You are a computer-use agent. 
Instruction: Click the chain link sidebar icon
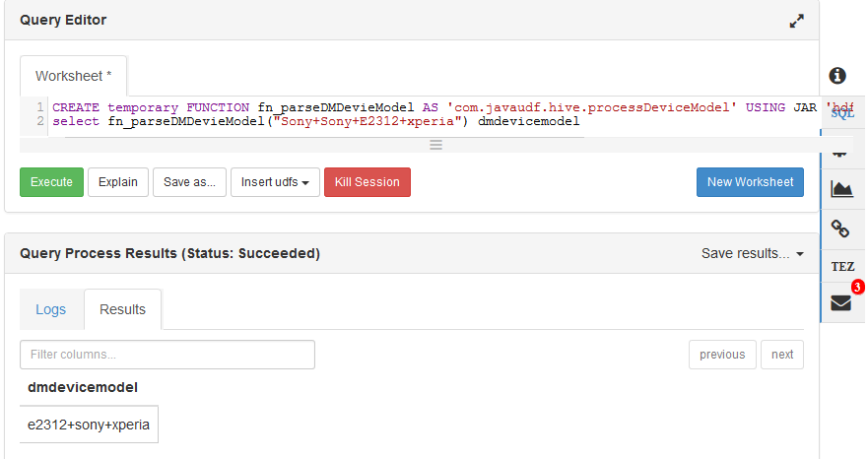840,229
